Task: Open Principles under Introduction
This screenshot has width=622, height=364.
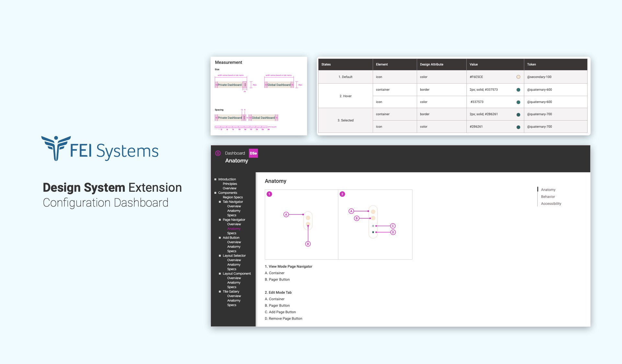Action: (x=230, y=184)
